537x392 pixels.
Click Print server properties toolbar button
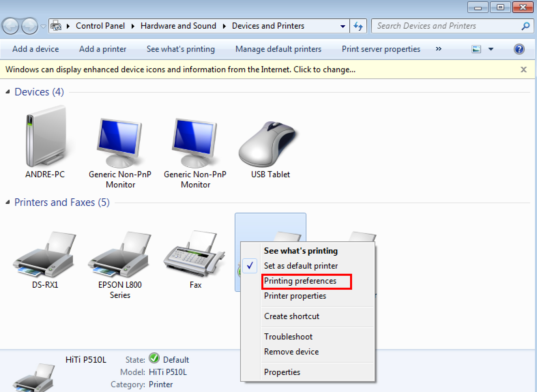click(381, 49)
